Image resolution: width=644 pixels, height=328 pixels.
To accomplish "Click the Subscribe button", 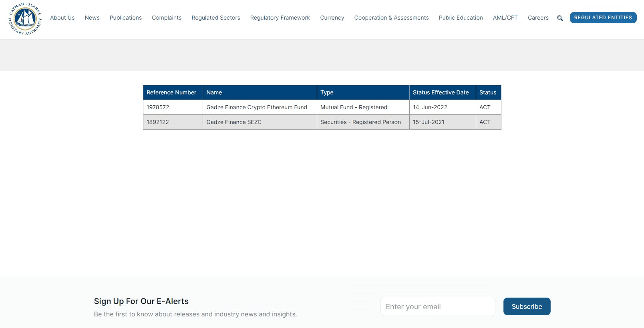I will pyautogui.click(x=527, y=306).
